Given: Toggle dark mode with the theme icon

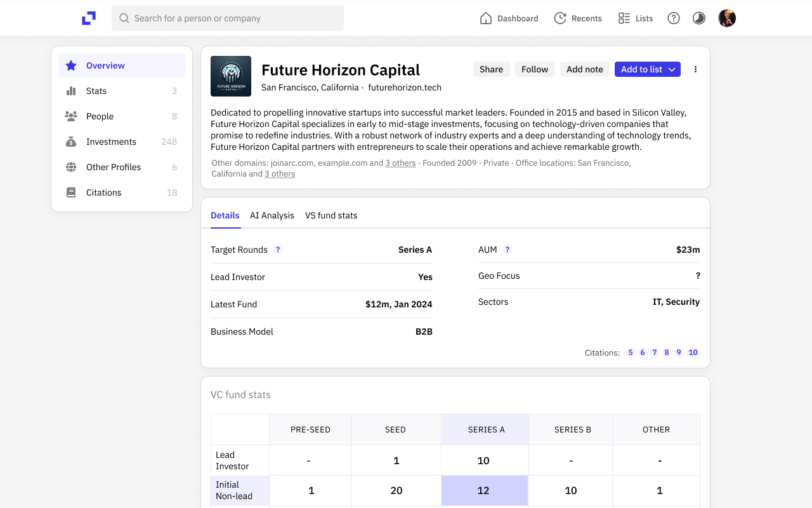Looking at the screenshot, I should (x=698, y=18).
